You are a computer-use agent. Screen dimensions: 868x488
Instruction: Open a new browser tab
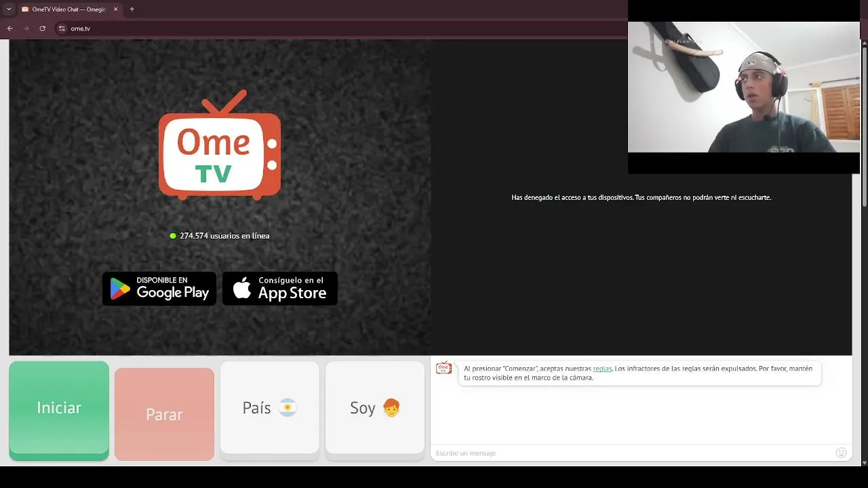132,9
